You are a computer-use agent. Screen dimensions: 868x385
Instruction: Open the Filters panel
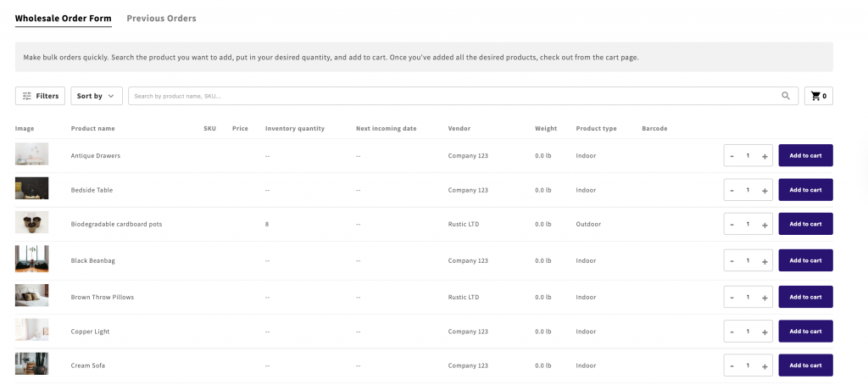[x=40, y=96]
